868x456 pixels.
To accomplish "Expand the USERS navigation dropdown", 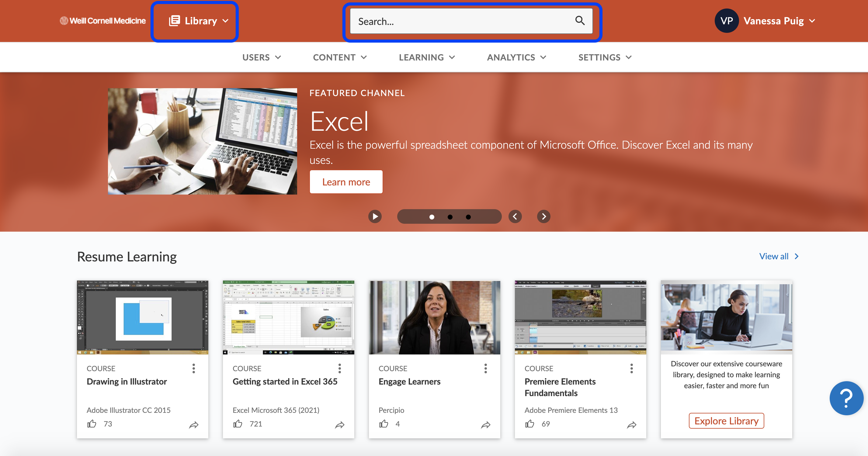I will pyautogui.click(x=262, y=57).
